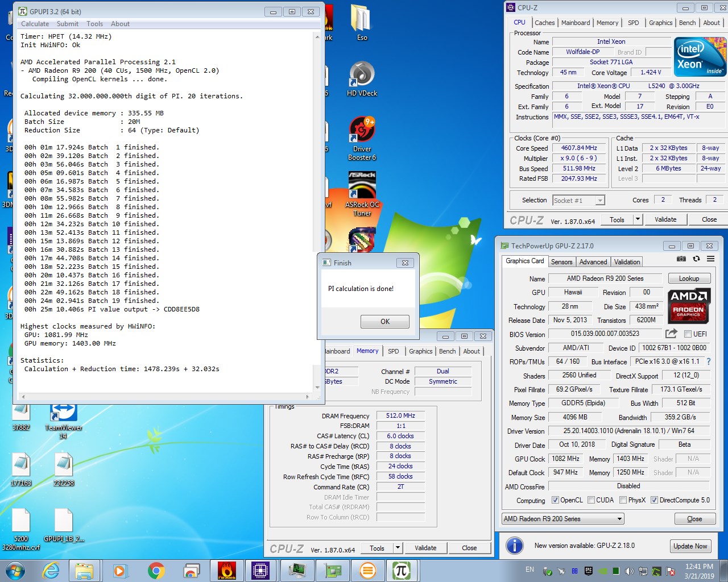Open the GPU-Z hamburger menu
Screen dimensions: 728x582
tap(710, 259)
